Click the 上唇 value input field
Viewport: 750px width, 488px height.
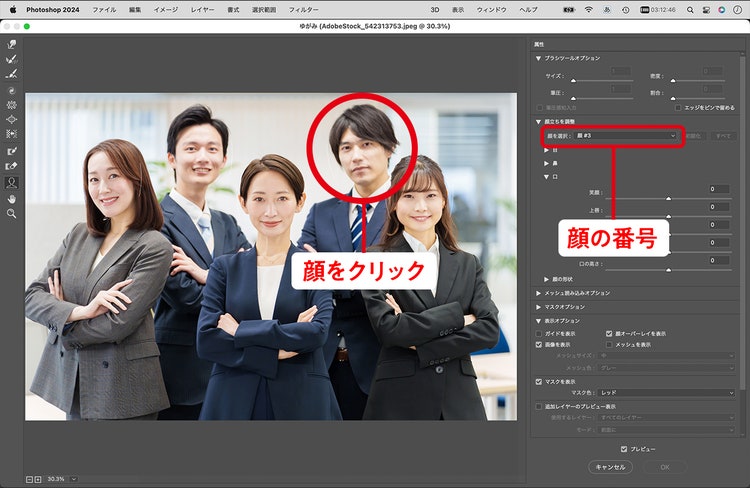click(x=719, y=207)
